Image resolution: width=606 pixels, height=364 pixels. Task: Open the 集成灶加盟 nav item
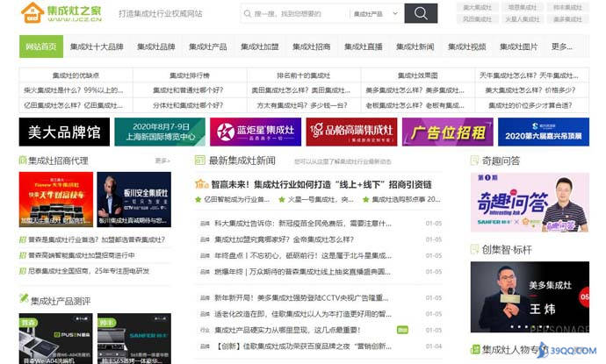(260, 46)
